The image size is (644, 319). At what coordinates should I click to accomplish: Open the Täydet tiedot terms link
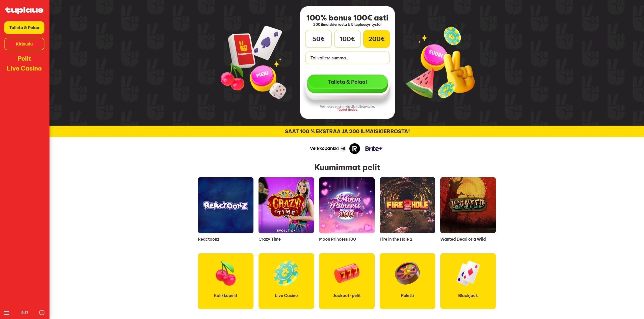click(347, 110)
